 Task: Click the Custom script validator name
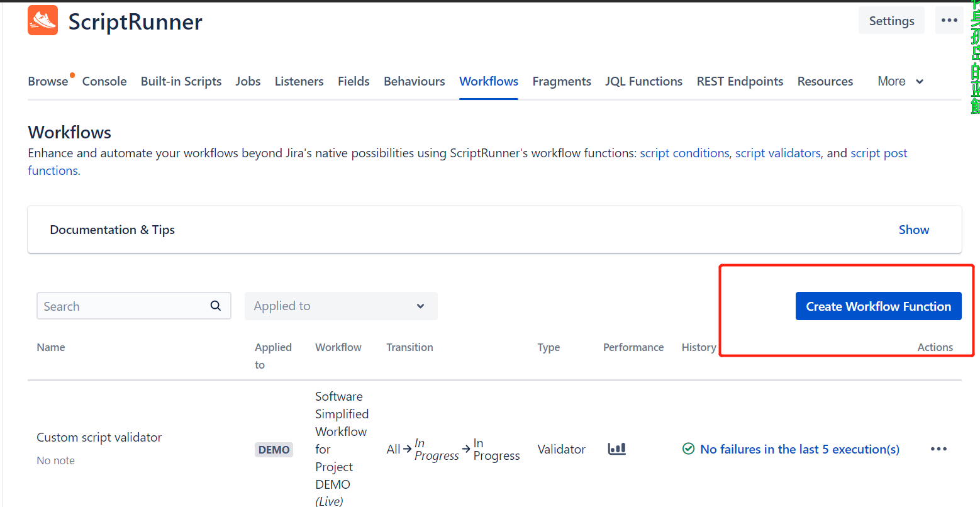pyautogui.click(x=99, y=437)
